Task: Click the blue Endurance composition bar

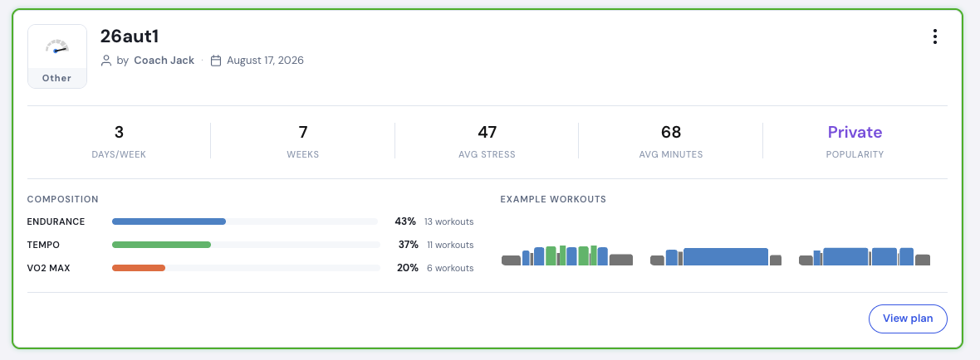Action: pyautogui.click(x=169, y=221)
